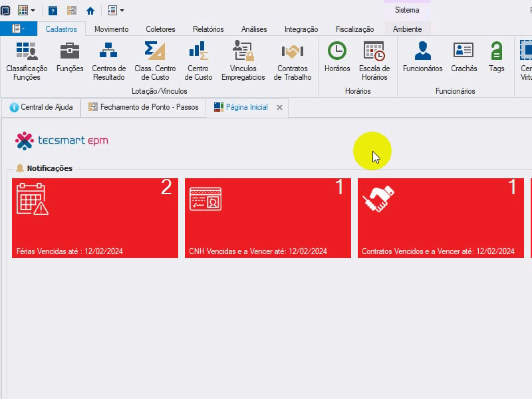Viewport: 532px width, 399px height.
Task: Open Escala de Horários
Action: [374, 61]
